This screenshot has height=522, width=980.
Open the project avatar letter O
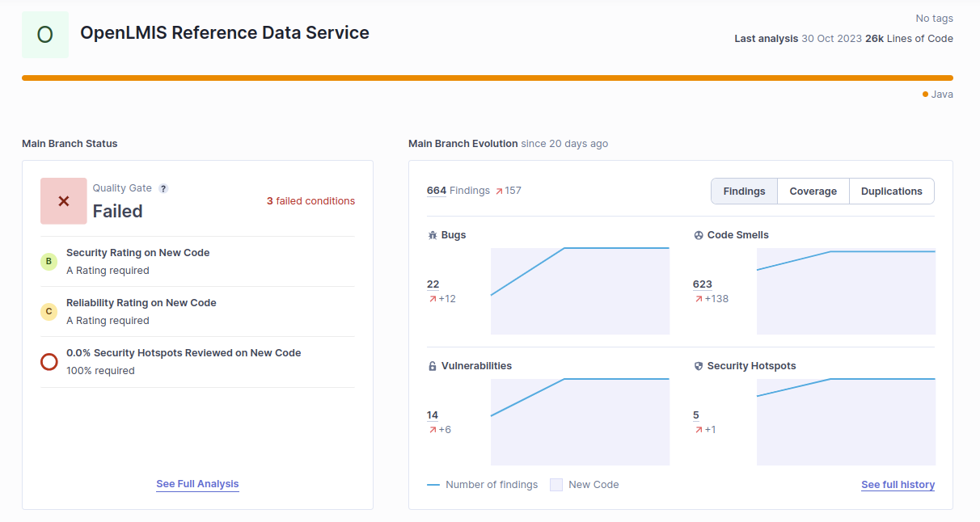(x=45, y=35)
